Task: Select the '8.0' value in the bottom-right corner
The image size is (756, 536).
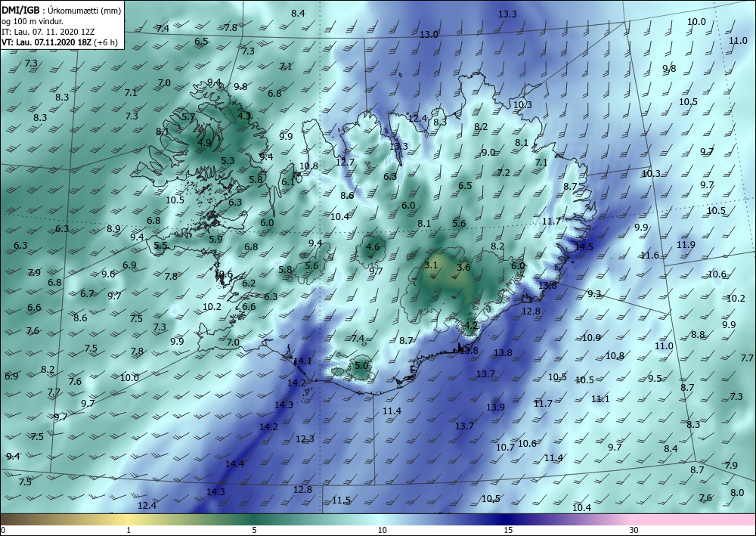Action: pyautogui.click(x=737, y=493)
